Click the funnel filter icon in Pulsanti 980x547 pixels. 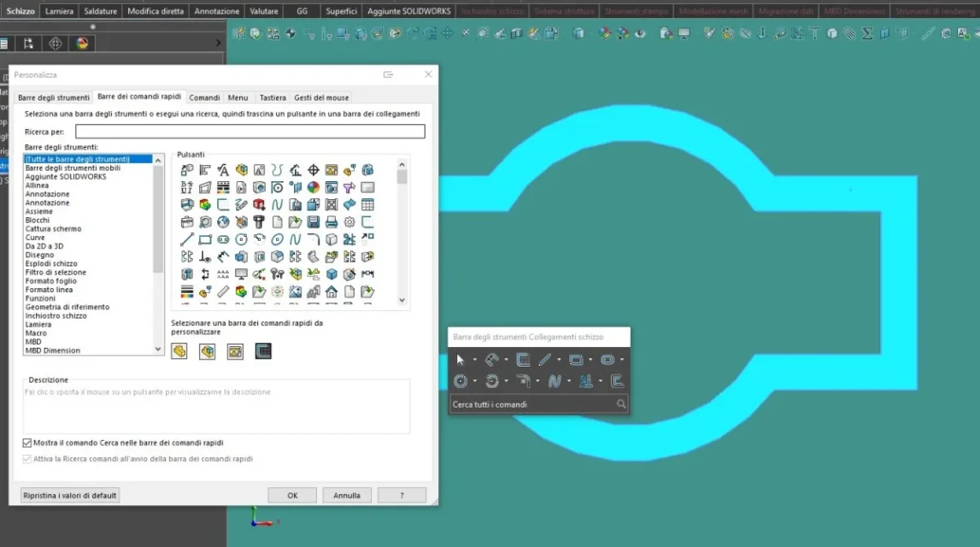click(349, 187)
